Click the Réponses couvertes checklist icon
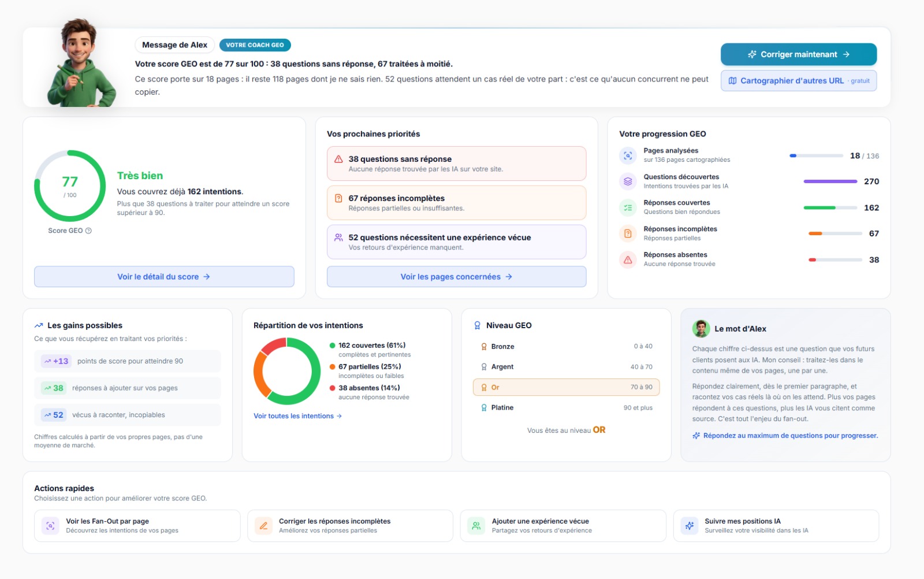Screen dimensions: 924x579 tap(628, 207)
